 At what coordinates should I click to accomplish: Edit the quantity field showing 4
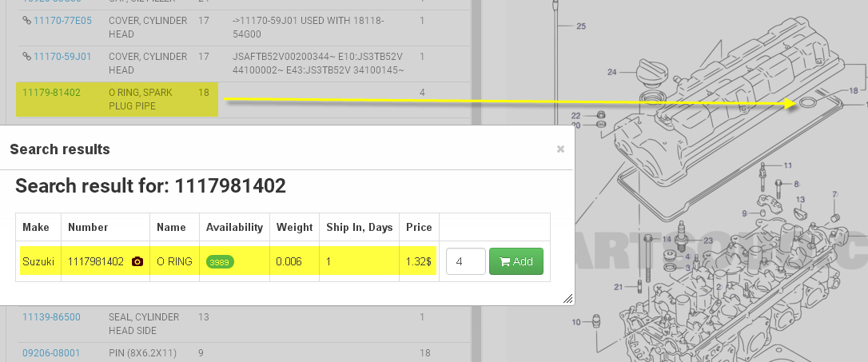(465, 261)
